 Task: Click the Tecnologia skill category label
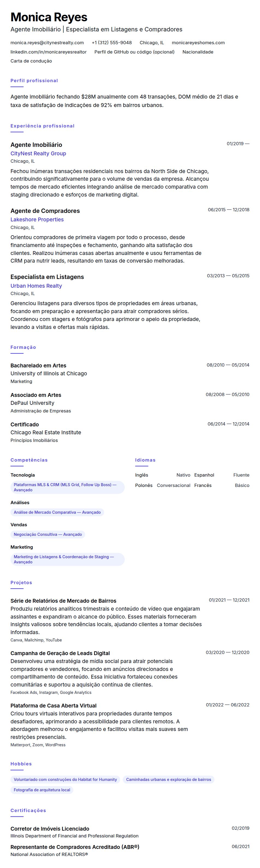tap(23, 475)
